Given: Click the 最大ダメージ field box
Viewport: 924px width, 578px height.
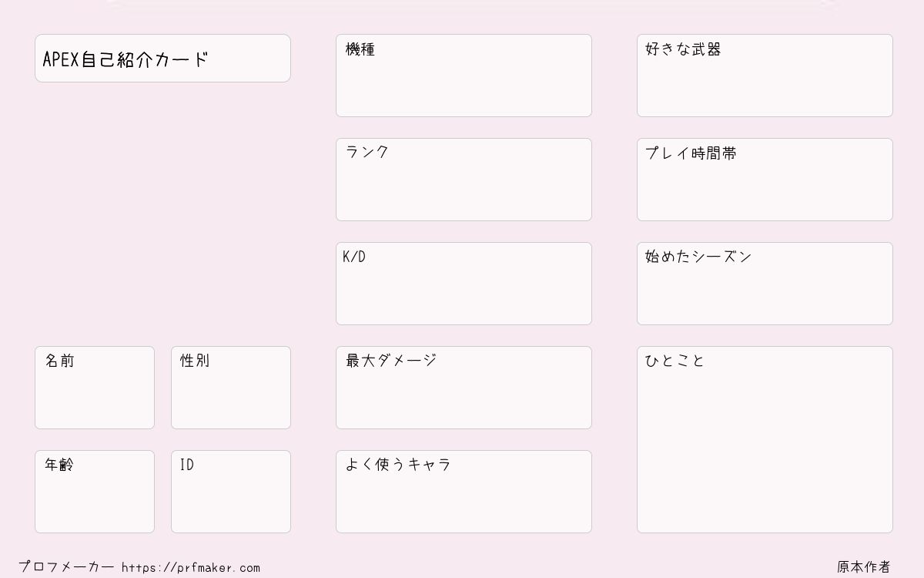Looking at the screenshot, I should [464, 388].
